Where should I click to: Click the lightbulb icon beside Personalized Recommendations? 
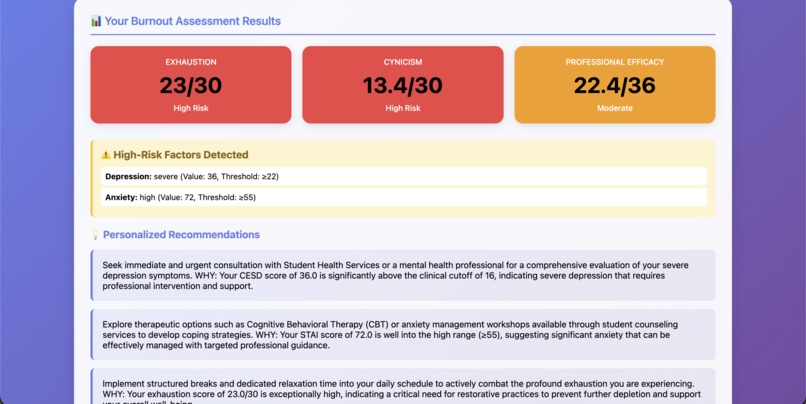point(96,235)
